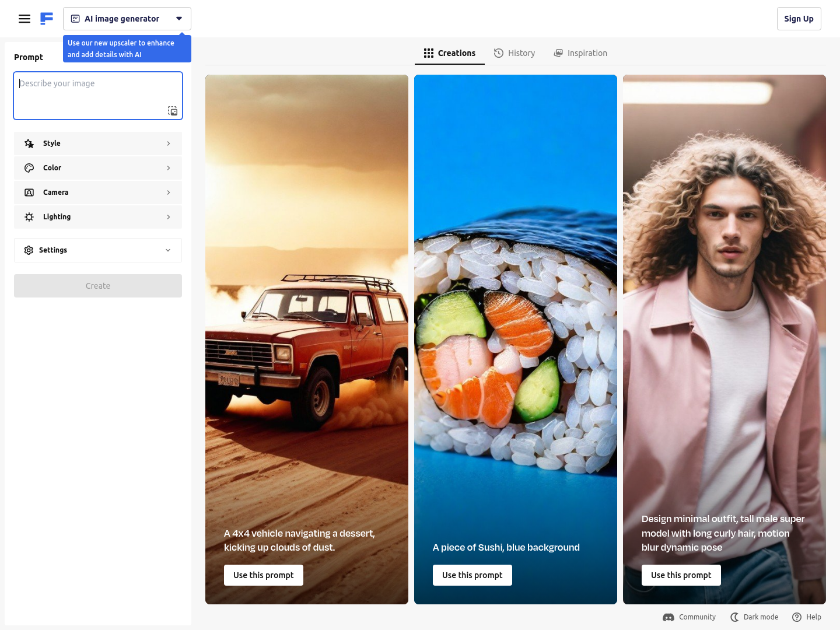Click the image upload icon in prompt box
The image size is (840, 630).
[x=173, y=111]
